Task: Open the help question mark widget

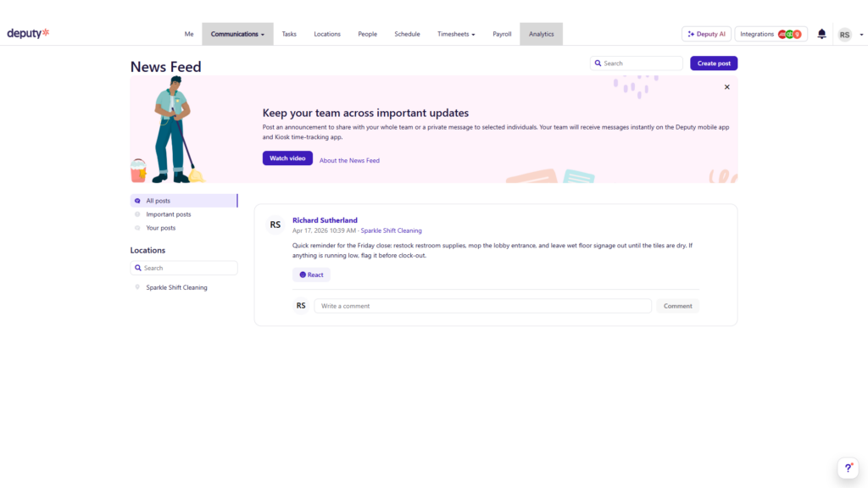Action: 848,468
